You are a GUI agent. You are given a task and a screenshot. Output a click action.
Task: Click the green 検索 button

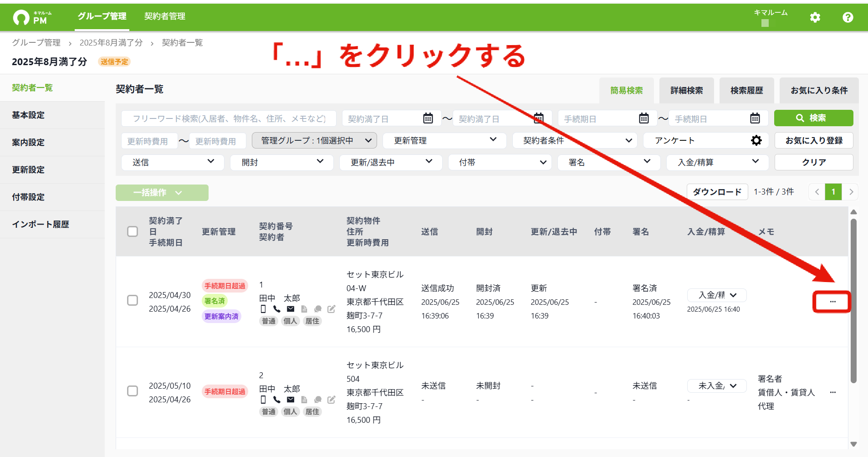[x=813, y=118]
